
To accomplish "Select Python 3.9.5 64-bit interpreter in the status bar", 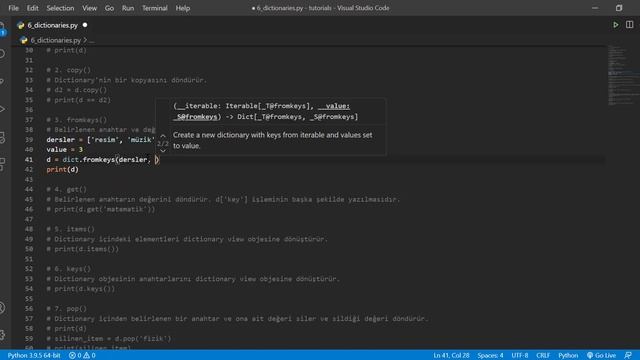I will [x=34, y=356].
